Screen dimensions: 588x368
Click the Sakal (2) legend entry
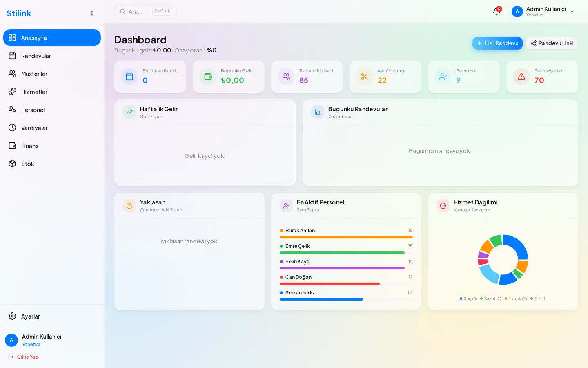[491, 298]
